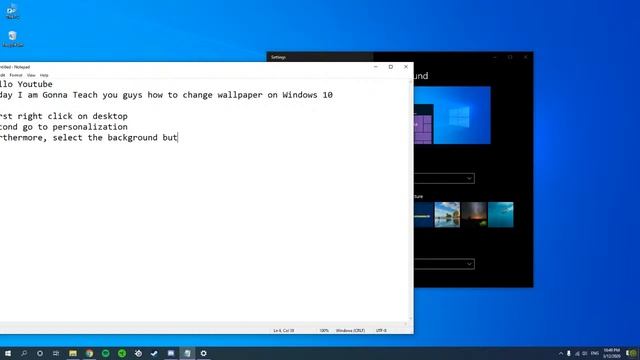640x360 pixels.
Task: Click the 'go to personalization' line
Action: coord(64,127)
